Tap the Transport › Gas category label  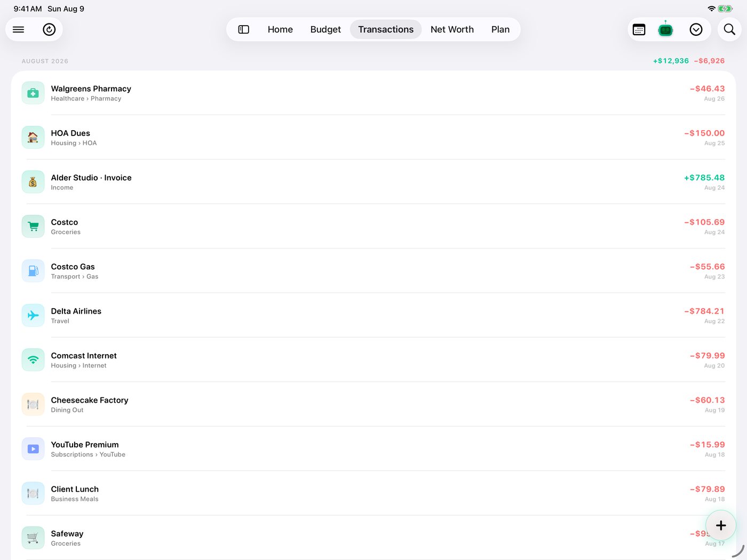click(75, 276)
